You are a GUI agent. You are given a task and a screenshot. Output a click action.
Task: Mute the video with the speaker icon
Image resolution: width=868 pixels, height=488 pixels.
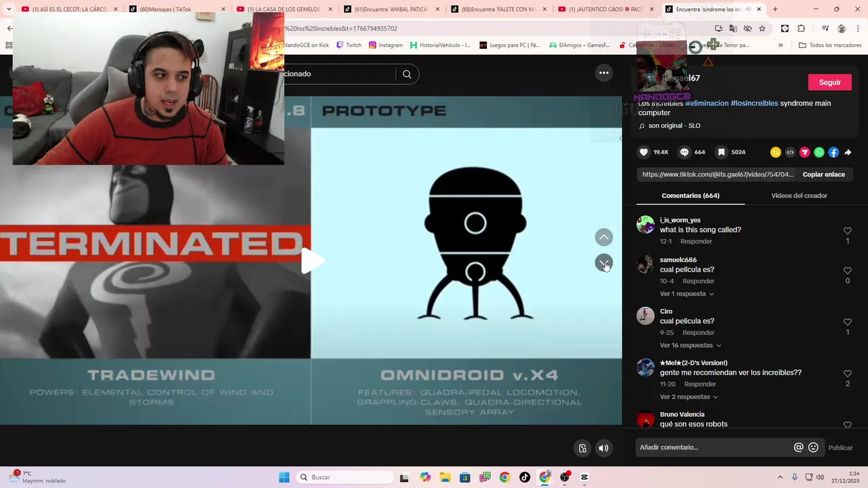click(604, 448)
